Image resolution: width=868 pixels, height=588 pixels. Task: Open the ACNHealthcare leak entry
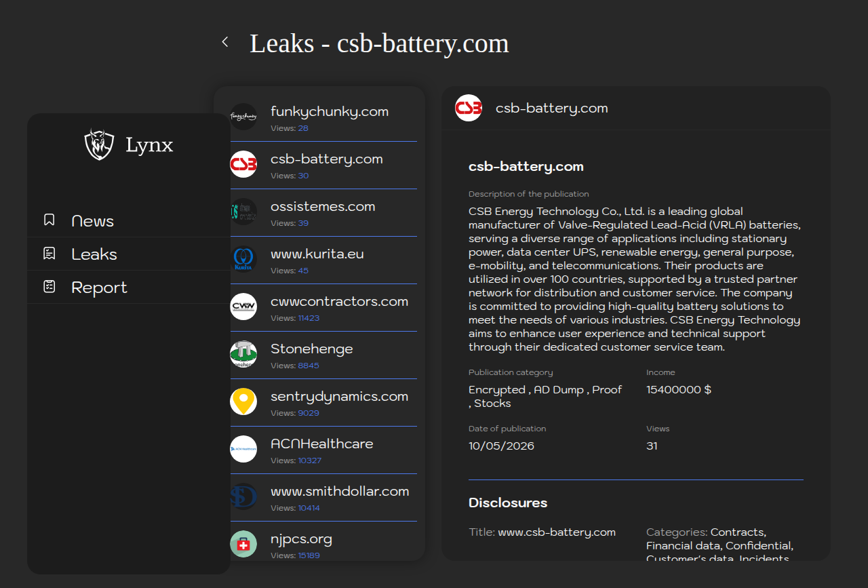click(x=319, y=450)
